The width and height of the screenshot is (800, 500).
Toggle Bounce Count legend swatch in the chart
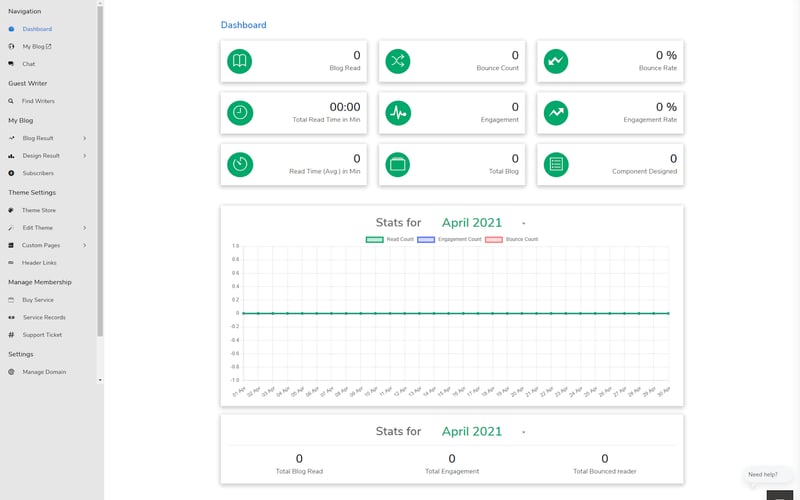coord(494,239)
